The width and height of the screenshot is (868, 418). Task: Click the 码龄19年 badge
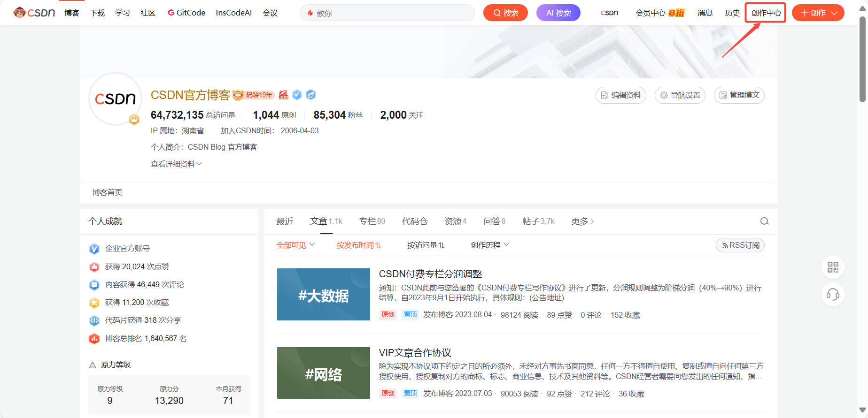pos(254,95)
